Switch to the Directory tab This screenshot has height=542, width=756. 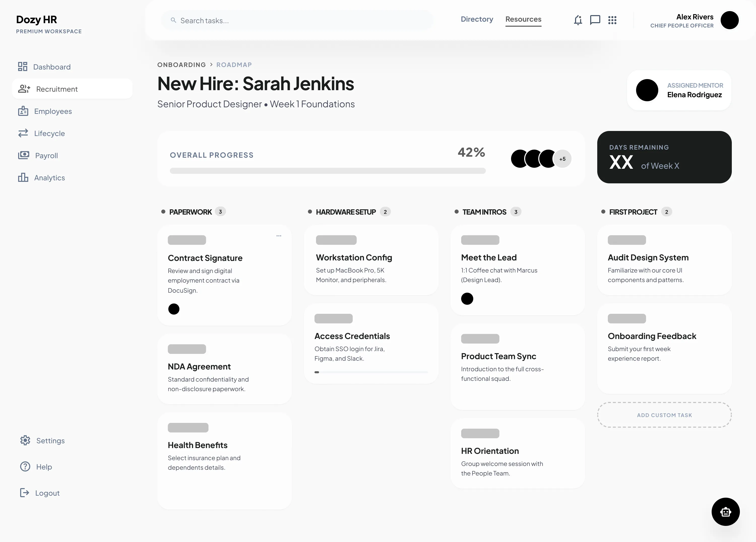click(477, 19)
